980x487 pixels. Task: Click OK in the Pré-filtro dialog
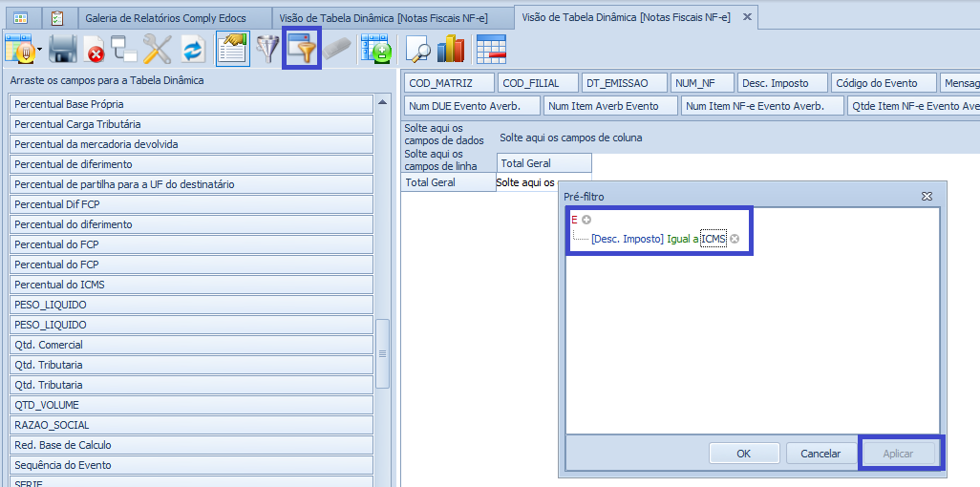744,454
